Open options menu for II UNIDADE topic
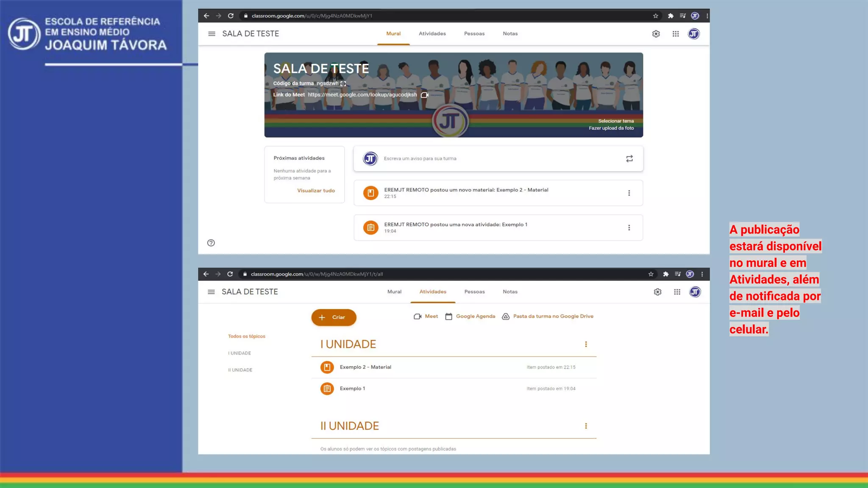This screenshot has width=868, height=488. (586, 426)
